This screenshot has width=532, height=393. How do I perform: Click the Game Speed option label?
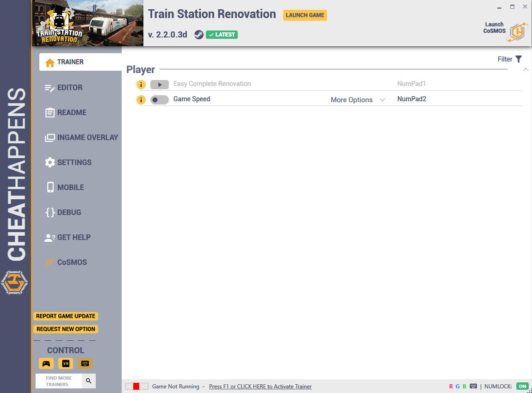(192, 99)
